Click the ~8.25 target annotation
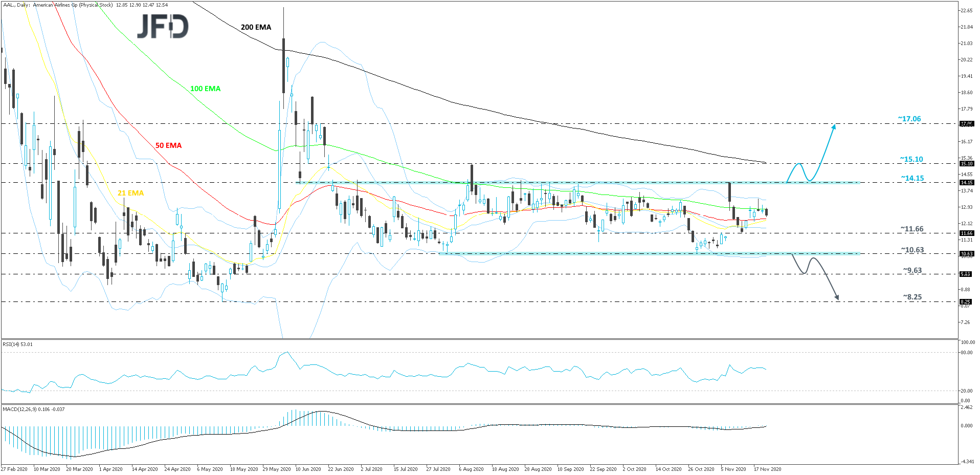The height and width of the screenshot is (475, 980). click(912, 297)
